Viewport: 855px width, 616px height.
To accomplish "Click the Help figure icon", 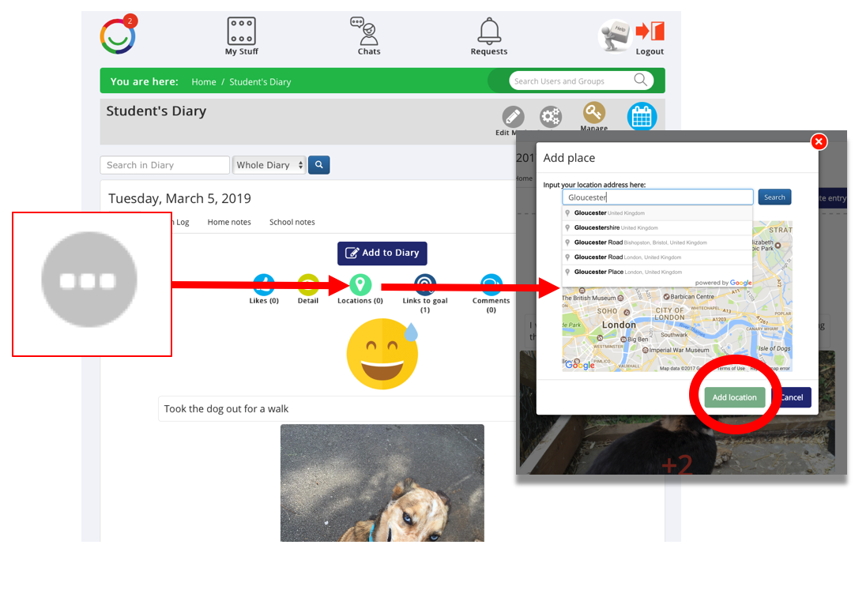I will coord(615,36).
